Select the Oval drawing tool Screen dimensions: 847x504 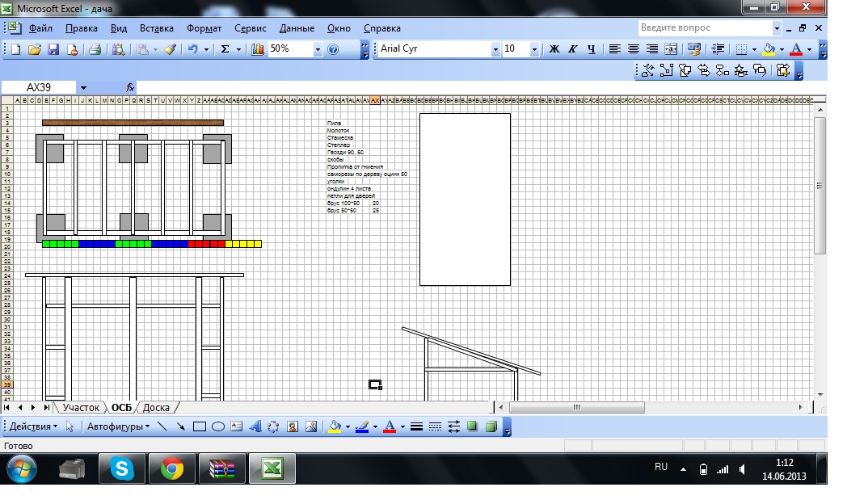pyautogui.click(x=218, y=426)
